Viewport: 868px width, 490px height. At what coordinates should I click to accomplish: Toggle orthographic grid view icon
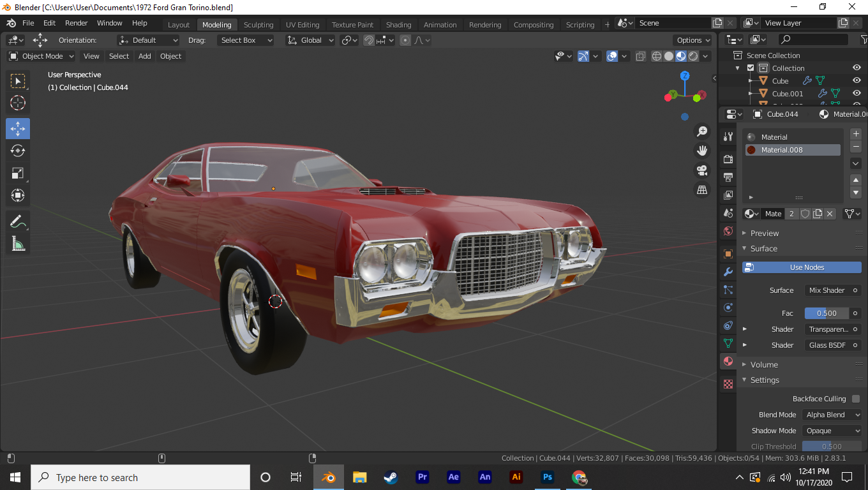(702, 190)
